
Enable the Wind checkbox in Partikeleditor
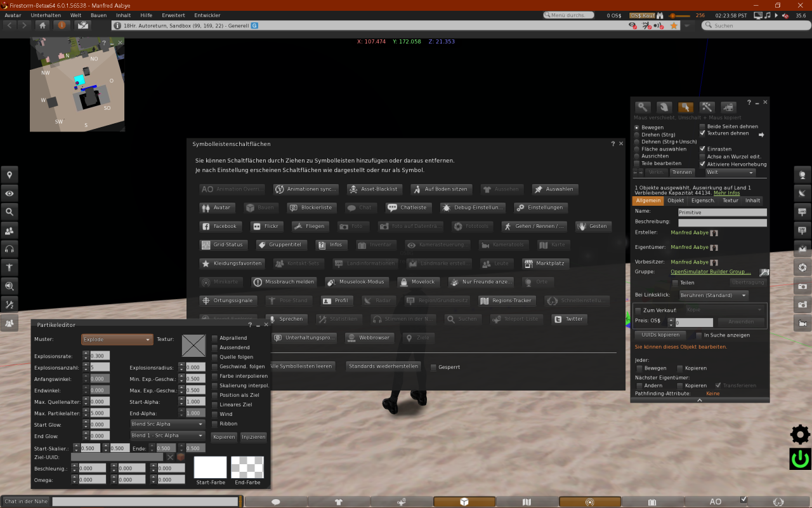click(215, 414)
